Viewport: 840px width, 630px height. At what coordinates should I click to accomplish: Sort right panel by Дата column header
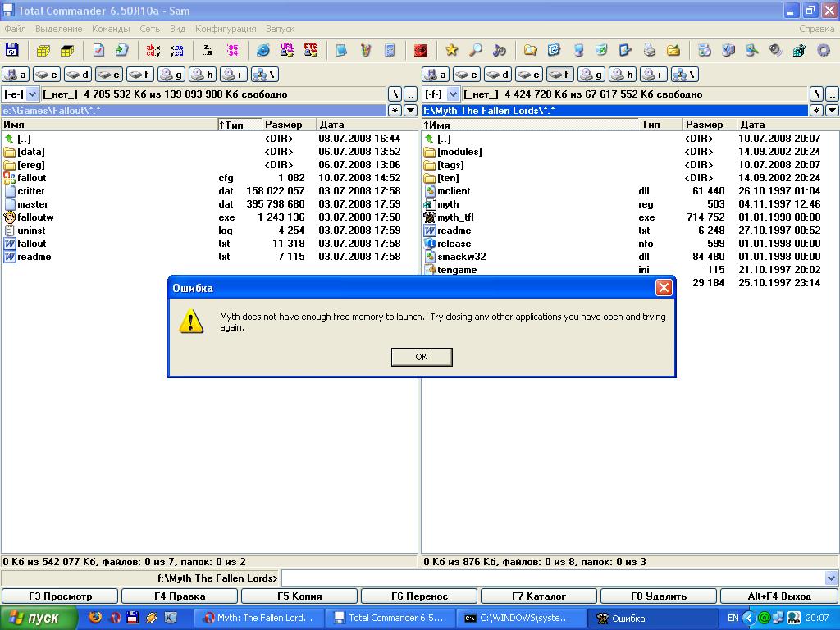[787, 125]
